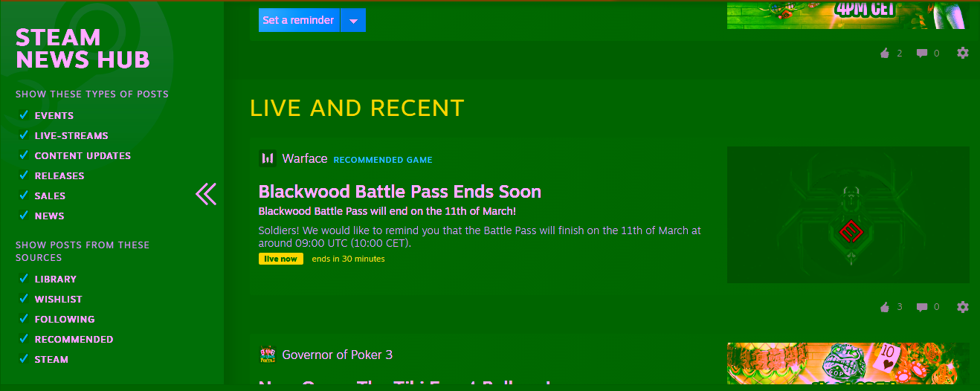
Task: Open the 4PM CET banner image
Action: pyautogui.click(x=848, y=14)
